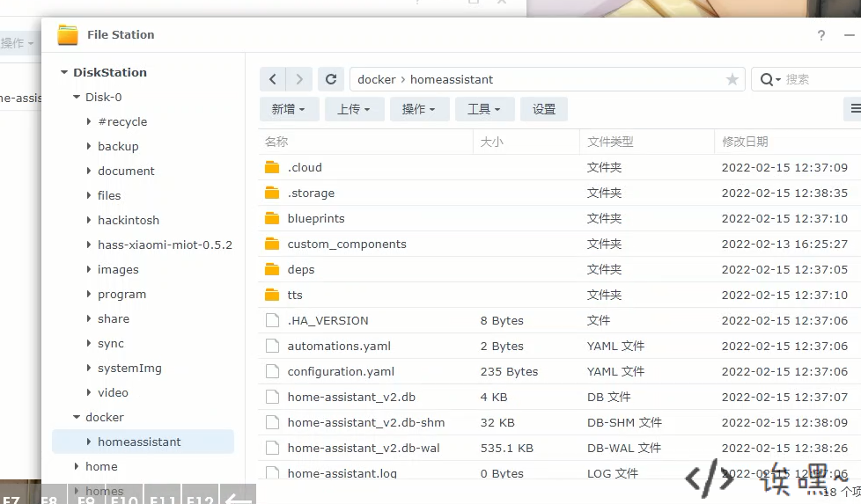Open the search options magnifier icon
The image size is (861, 504).
click(x=769, y=79)
